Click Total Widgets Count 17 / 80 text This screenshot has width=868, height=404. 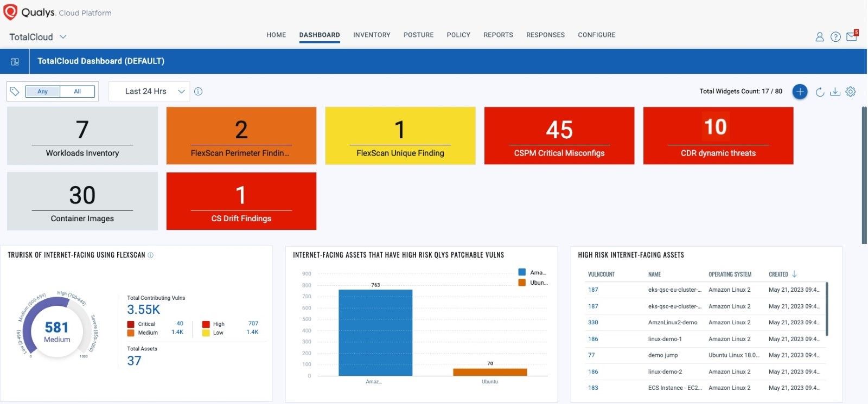click(741, 91)
